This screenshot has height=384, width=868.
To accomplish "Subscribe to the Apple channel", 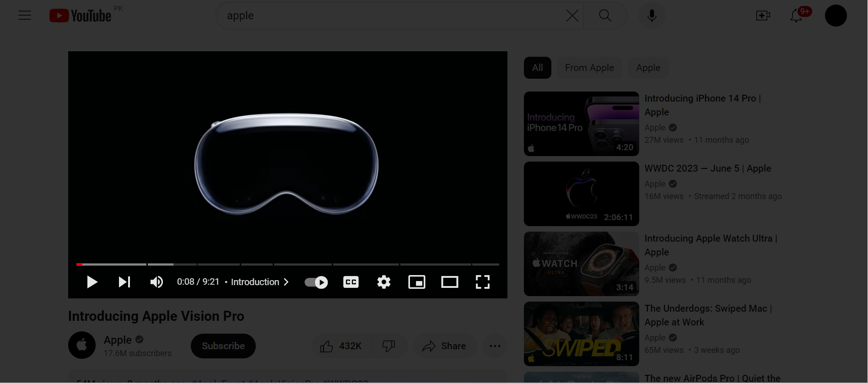I will 223,346.
